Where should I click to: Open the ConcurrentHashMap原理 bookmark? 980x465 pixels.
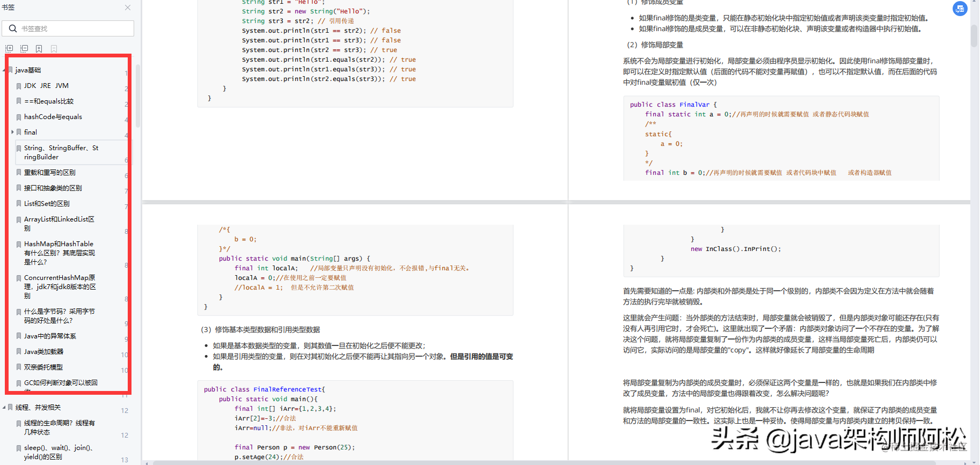coord(60,287)
